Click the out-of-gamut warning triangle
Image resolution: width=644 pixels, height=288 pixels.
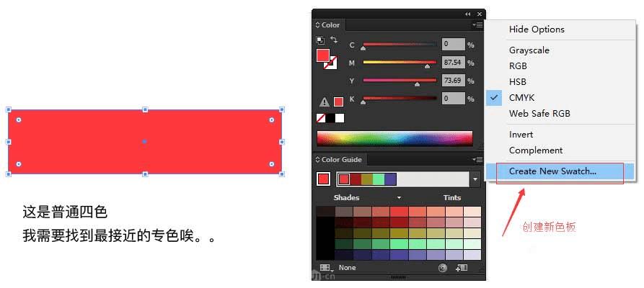[325, 102]
